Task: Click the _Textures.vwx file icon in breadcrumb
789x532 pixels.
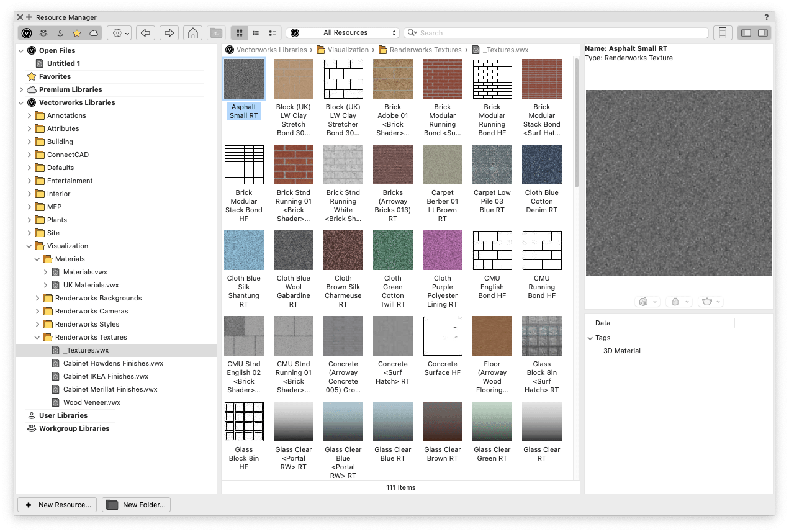Action: tap(476, 50)
